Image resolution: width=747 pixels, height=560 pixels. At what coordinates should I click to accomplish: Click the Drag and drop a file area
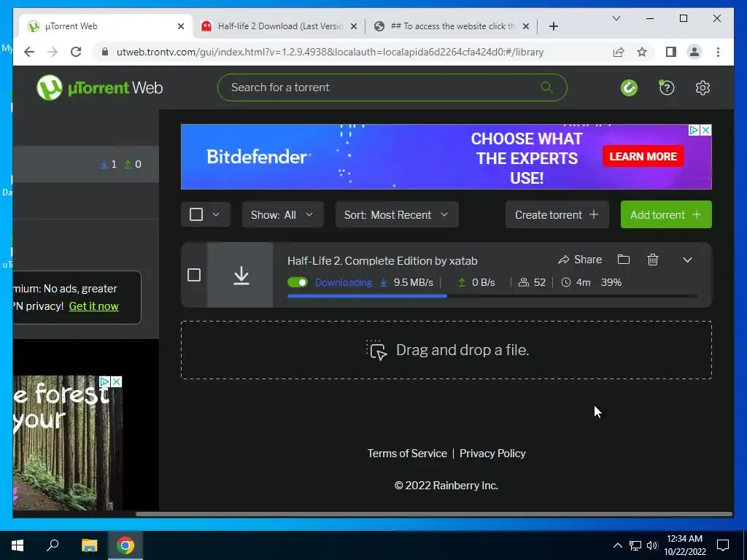click(x=446, y=350)
